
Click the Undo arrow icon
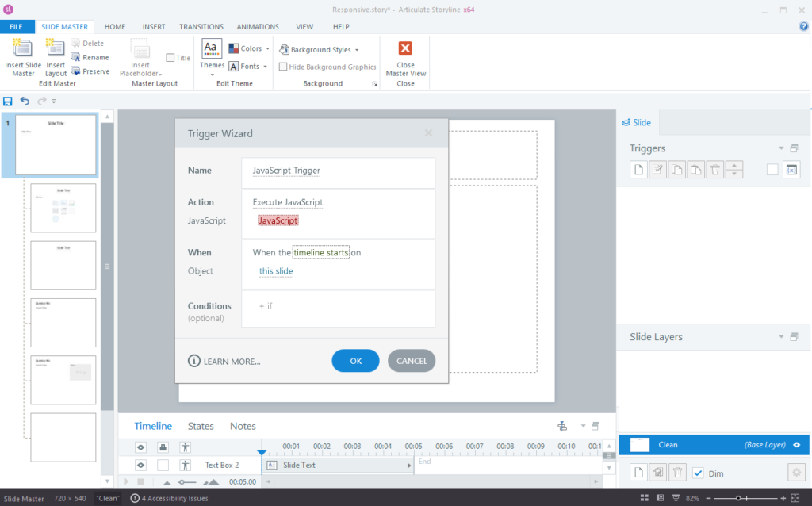25,101
